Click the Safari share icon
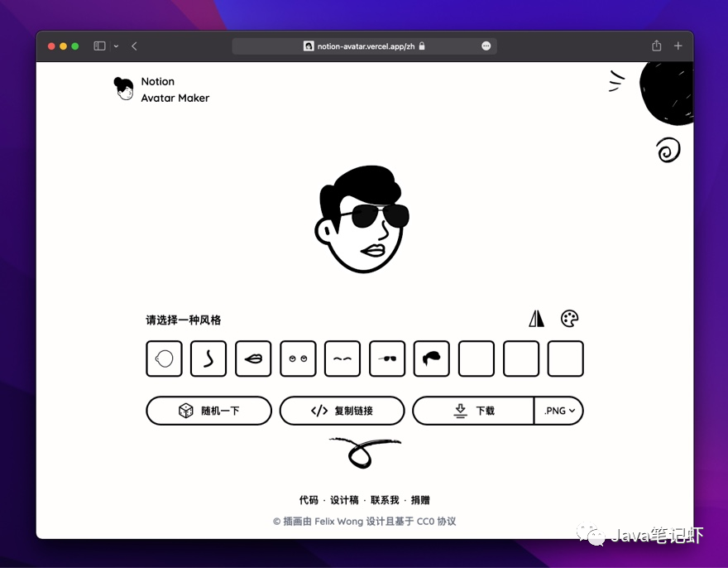Image resolution: width=728 pixels, height=568 pixels. click(657, 46)
